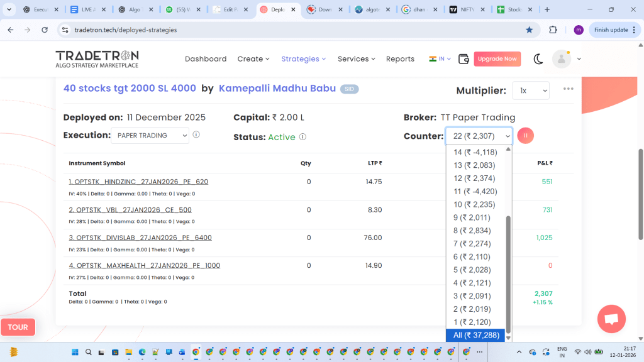Open OPTSTK_HINDZINC_27JAN2026_PE_620 instrument link

coord(138,182)
